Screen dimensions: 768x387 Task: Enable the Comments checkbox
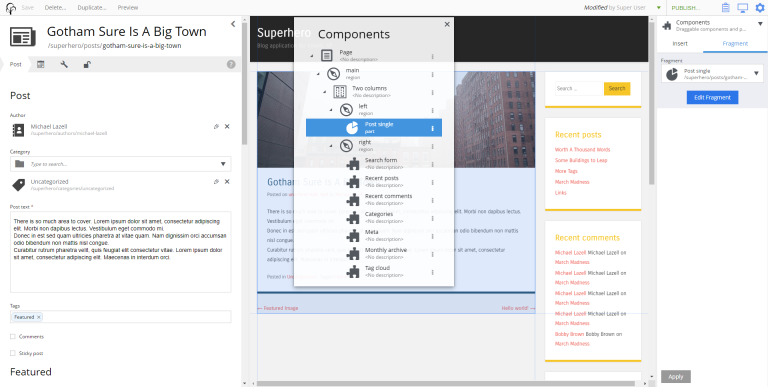[x=13, y=337]
